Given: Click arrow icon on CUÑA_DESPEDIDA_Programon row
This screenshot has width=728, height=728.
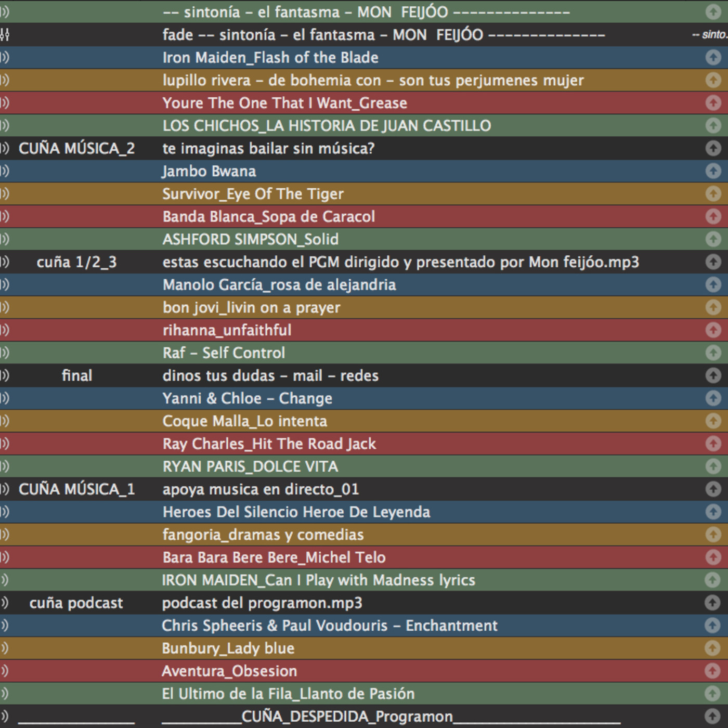Looking at the screenshot, I should pos(712,716).
